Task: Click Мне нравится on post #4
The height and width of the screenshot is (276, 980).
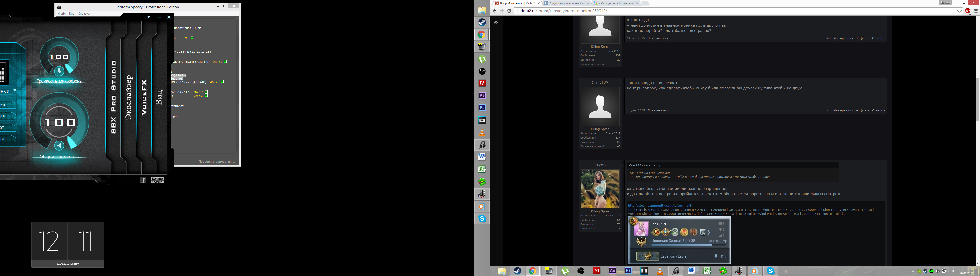Action: (x=843, y=111)
